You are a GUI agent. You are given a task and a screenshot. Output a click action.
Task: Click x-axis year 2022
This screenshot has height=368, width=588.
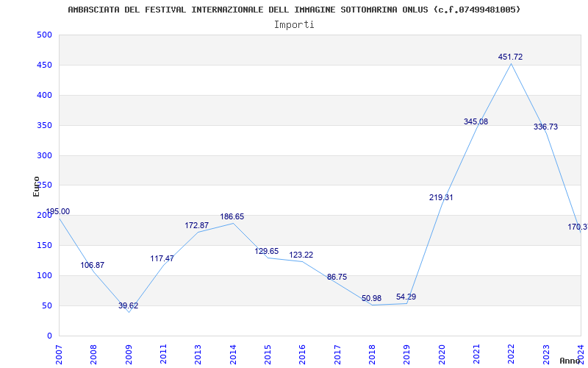(x=512, y=355)
